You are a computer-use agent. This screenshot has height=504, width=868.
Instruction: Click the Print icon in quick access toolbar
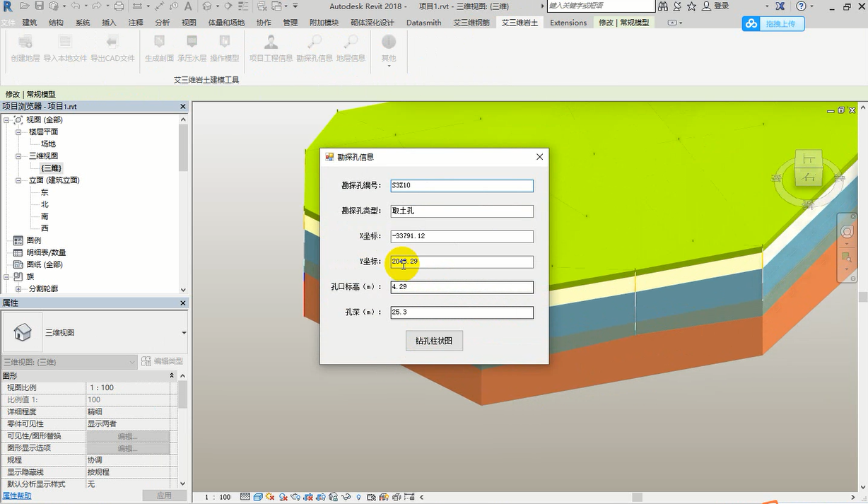coord(119,6)
